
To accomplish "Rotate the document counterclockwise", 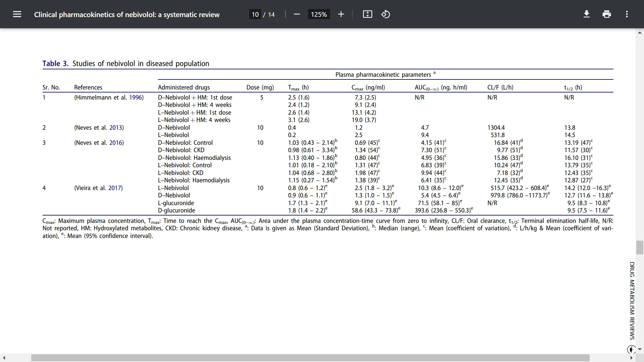I will 386,14.
